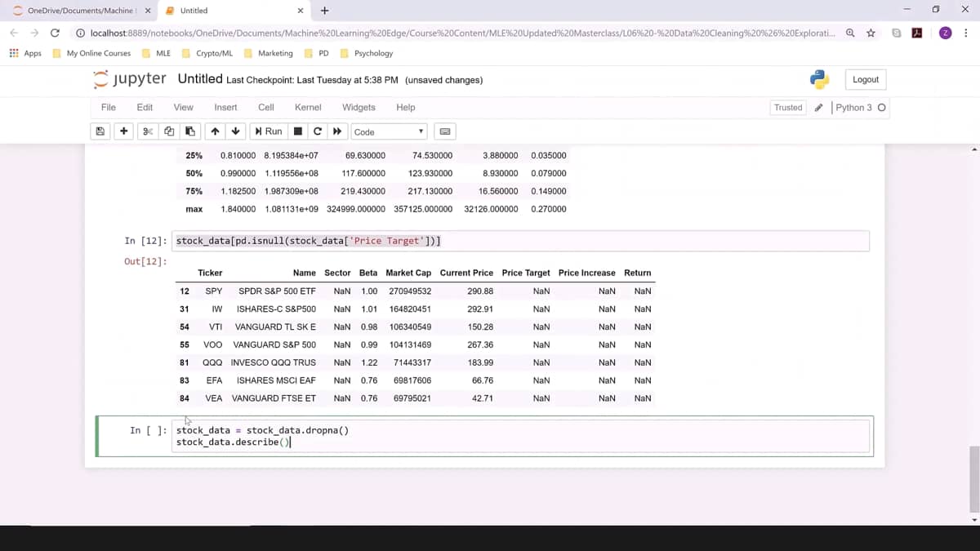The image size is (980, 551).
Task: Click the Market Cap column header
Action: (x=408, y=273)
